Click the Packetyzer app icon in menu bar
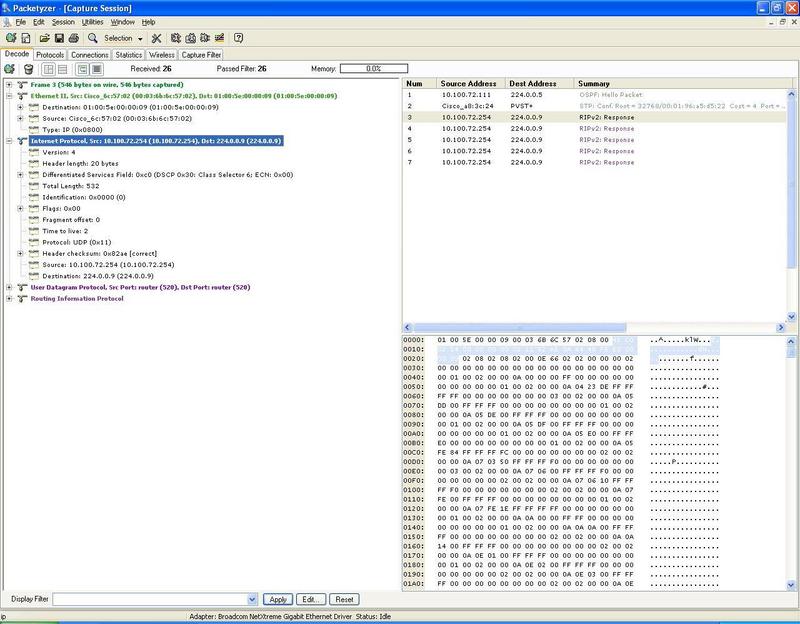 click(x=7, y=22)
